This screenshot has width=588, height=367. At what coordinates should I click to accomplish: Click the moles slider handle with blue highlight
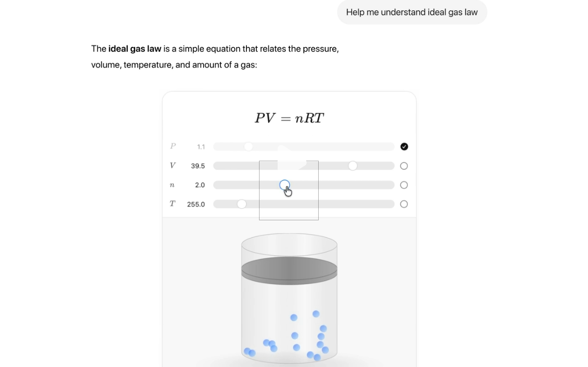(x=285, y=185)
